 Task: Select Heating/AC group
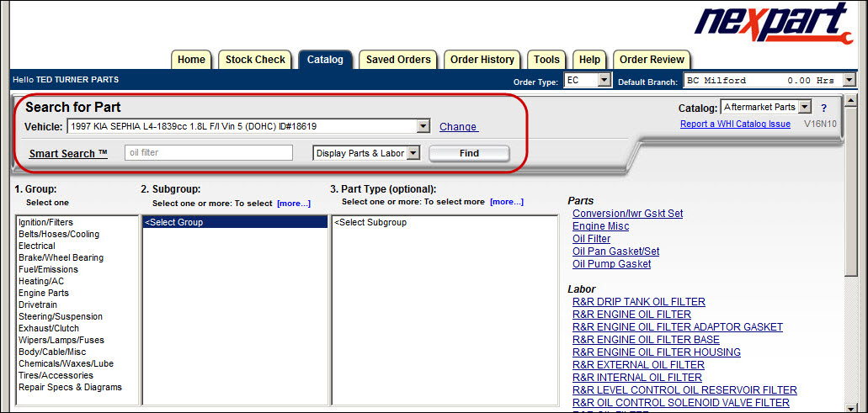click(41, 281)
